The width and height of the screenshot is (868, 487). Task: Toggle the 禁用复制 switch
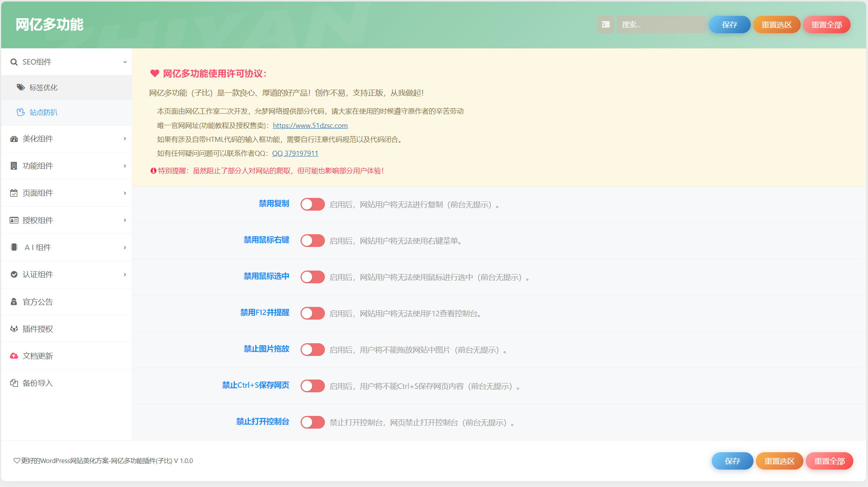(x=313, y=204)
